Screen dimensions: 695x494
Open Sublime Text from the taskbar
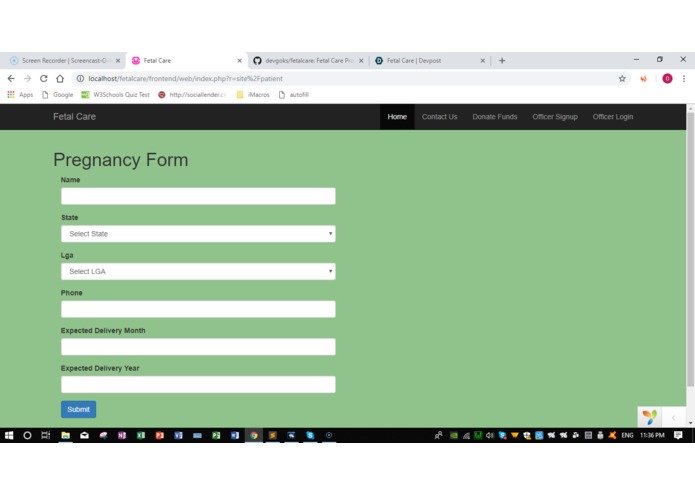coord(273,436)
